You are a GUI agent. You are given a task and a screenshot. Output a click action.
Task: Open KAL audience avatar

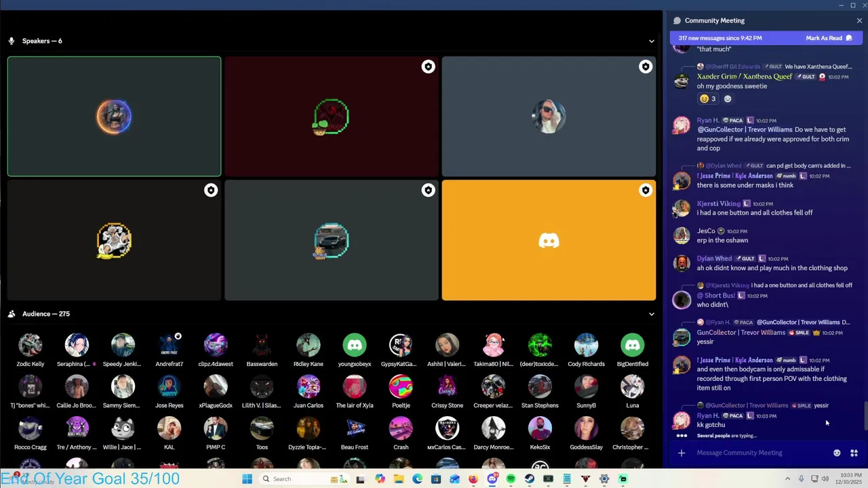pos(169,428)
